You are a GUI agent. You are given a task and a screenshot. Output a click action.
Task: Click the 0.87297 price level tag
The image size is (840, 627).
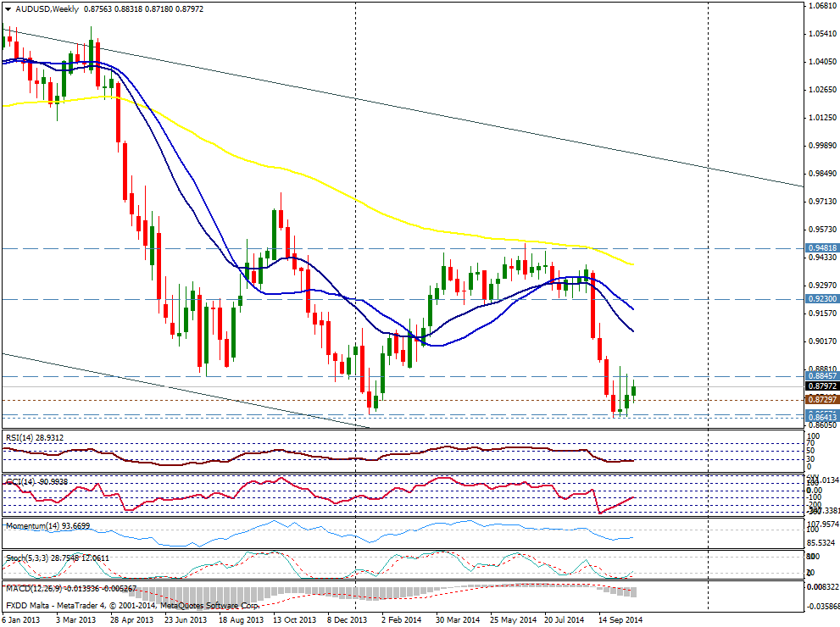[x=821, y=399]
